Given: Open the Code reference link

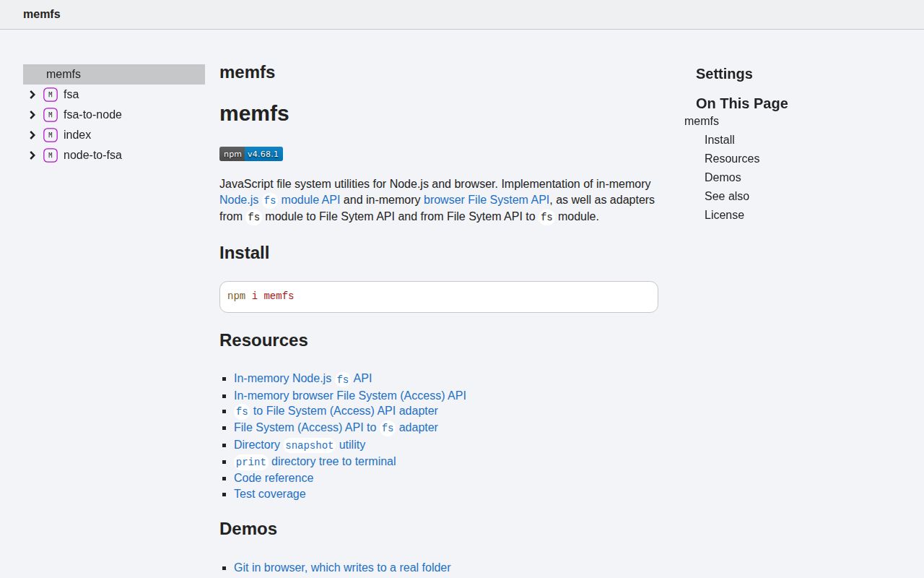Looking at the screenshot, I should click(x=274, y=478).
